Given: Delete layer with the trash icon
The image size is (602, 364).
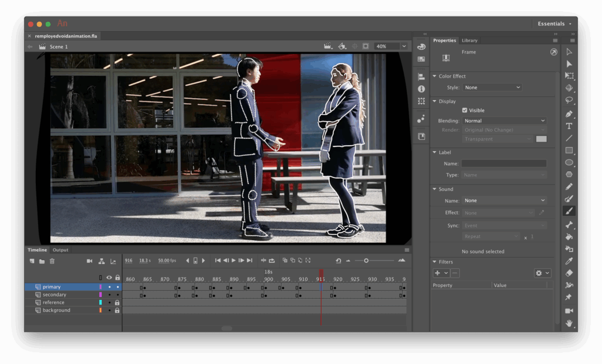Looking at the screenshot, I should 52,261.
